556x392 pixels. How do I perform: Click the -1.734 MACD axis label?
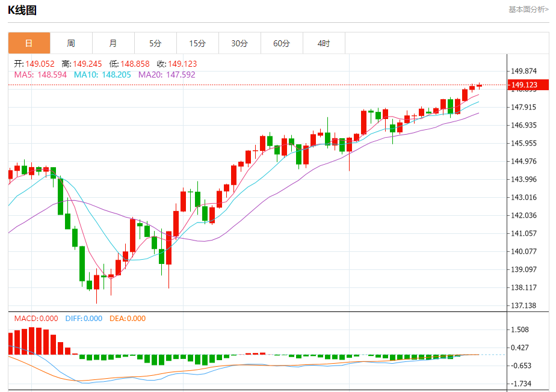coord(521,384)
